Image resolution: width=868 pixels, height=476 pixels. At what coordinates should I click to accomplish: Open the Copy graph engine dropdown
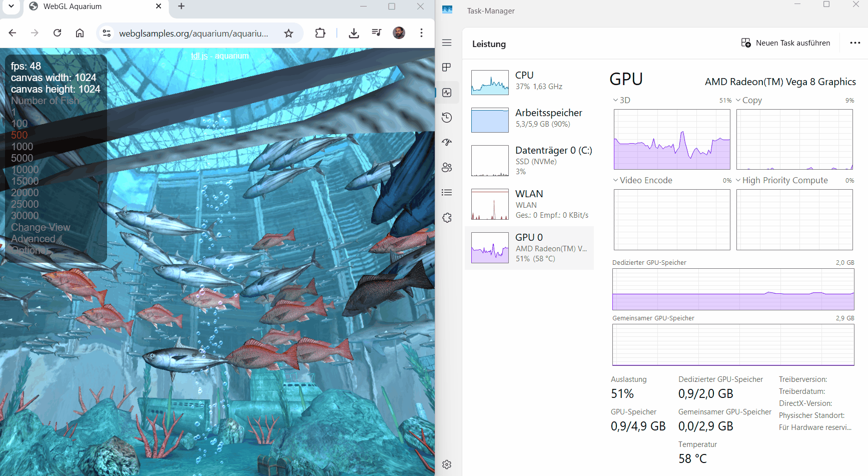pos(748,100)
